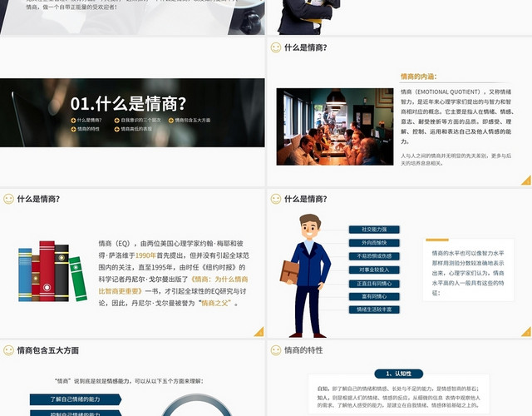The width and height of the screenshot is (532, 416).
Task: Select the 正直且有同情心 label
Action: click(374, 284)
